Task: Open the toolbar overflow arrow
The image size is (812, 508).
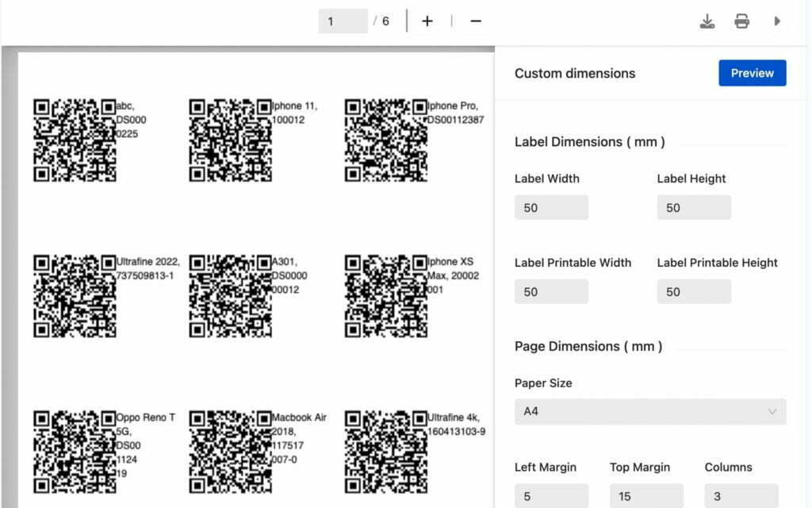Action: (x=778, y=21)
